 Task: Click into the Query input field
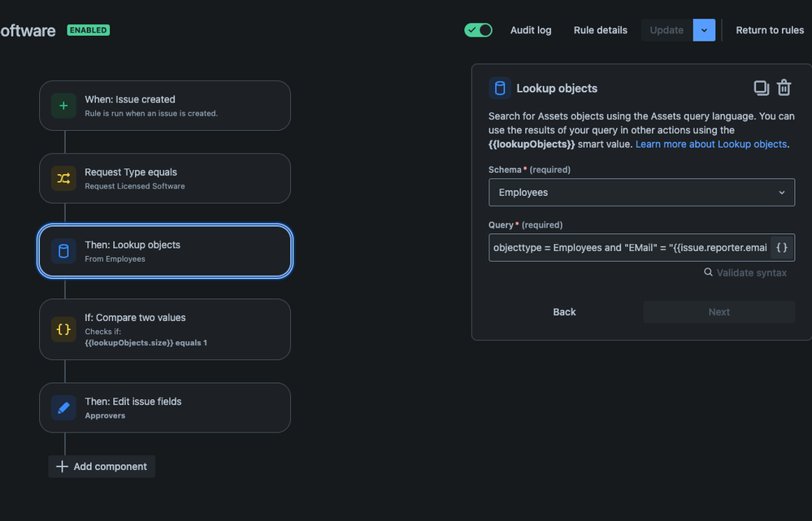629,247
